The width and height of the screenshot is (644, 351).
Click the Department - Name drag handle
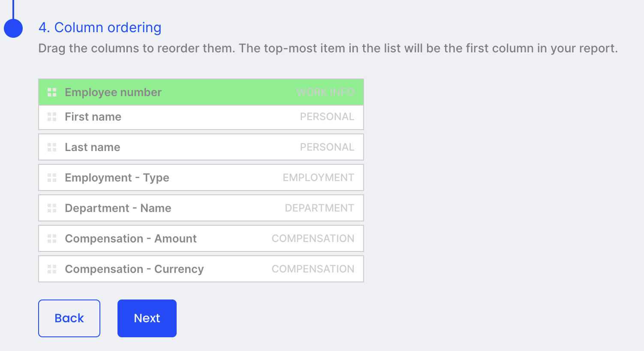point(52,208)
